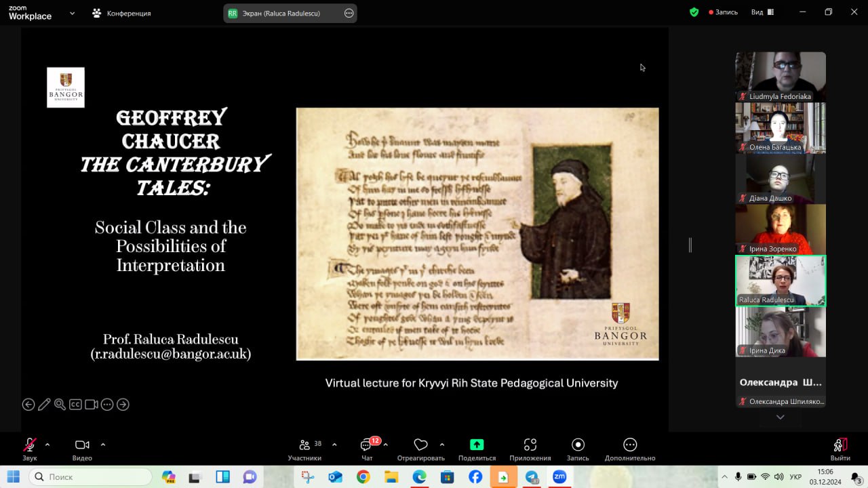
Task: Open Отреагировать reactions heart
Action: pyautogui.click(x=420, y=449)
